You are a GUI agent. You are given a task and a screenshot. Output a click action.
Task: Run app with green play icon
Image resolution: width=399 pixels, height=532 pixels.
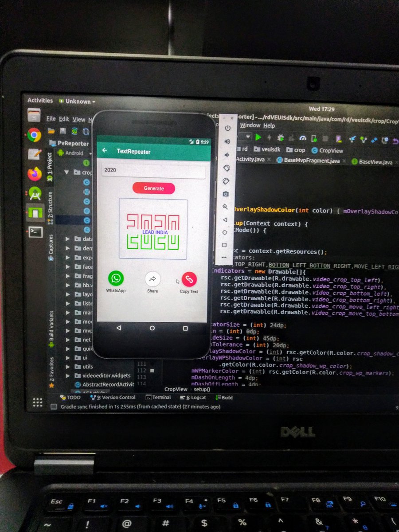pos(258,138)
